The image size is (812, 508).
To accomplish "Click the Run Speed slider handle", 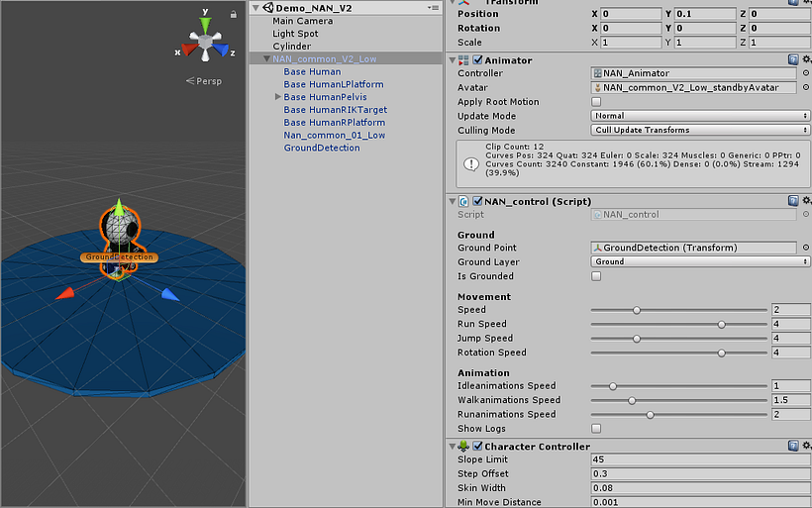I will pyautogui.click(x=721, y=325).
